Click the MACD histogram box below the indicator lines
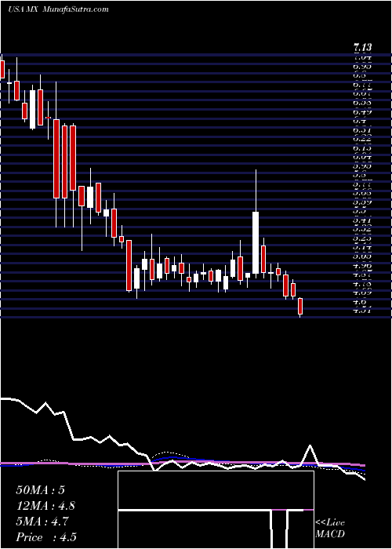 tap(216, 510)
